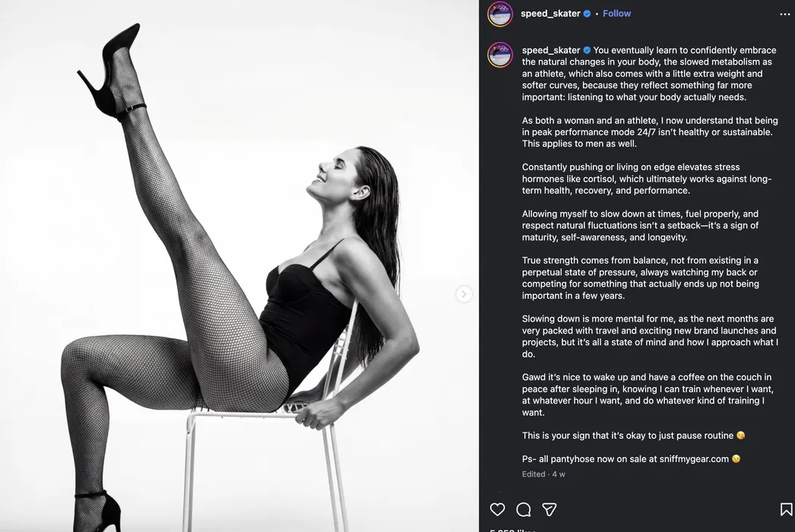Click the profile avatar beside the caption
795x532 pixels.
pos(500,55)
